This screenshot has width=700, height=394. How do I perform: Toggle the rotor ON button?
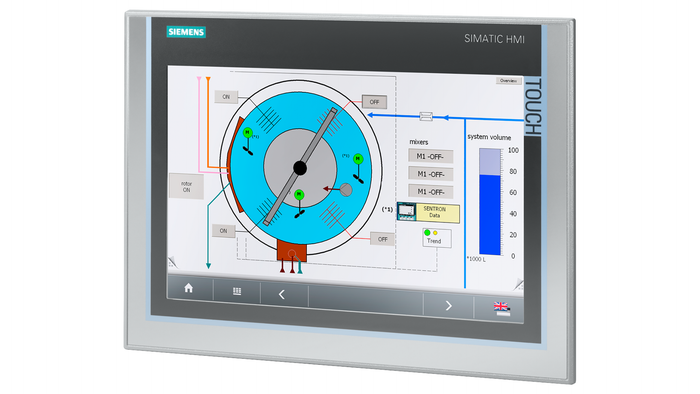pyautogui.click(x=187, y=187)
